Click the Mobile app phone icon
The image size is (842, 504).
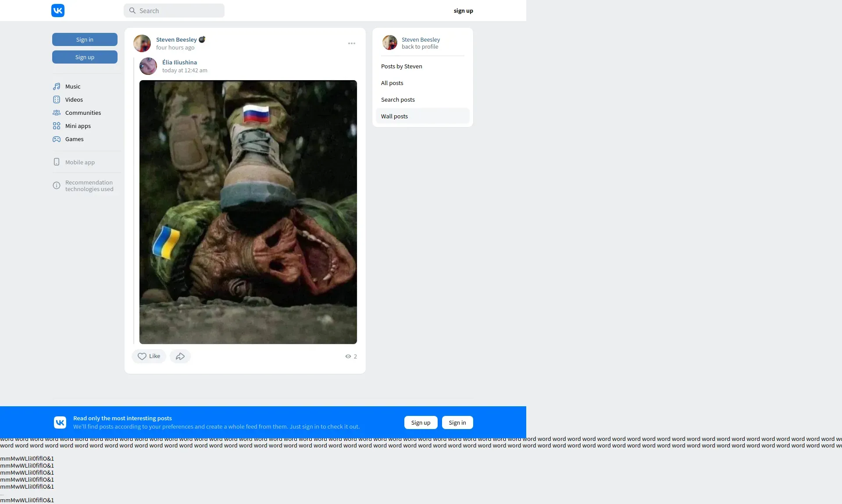click(x=57, y=162)
